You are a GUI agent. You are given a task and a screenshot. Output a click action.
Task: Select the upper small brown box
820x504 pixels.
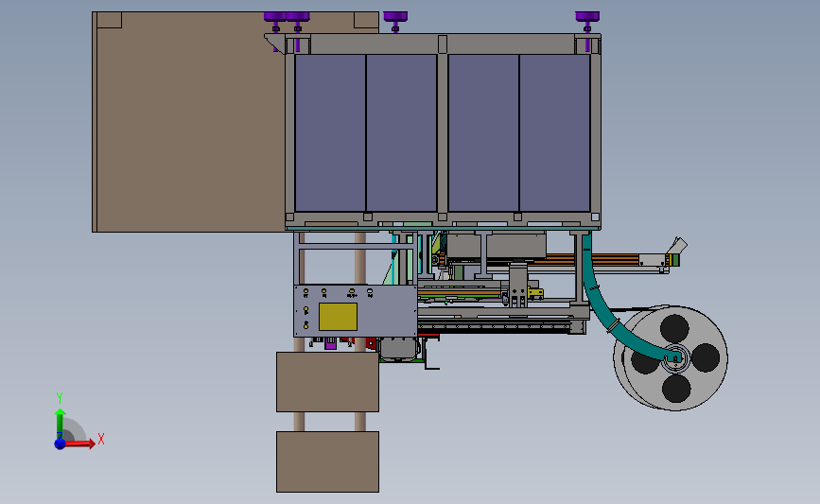327,382
